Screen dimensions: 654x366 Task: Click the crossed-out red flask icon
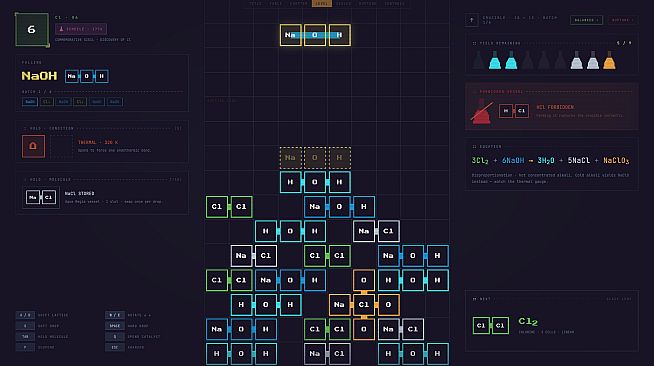click(x=482, y=111)
